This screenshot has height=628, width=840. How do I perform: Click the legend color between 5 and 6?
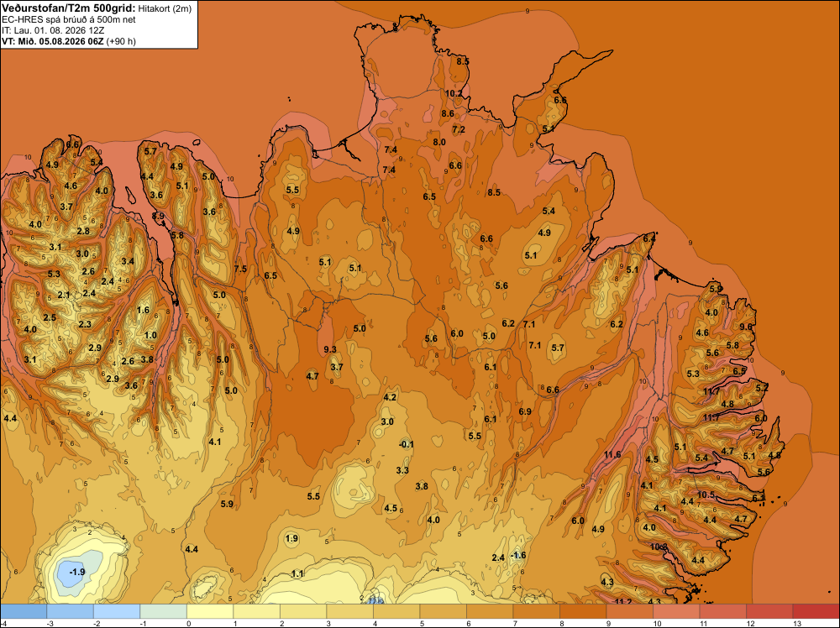[x=443, y=611]
